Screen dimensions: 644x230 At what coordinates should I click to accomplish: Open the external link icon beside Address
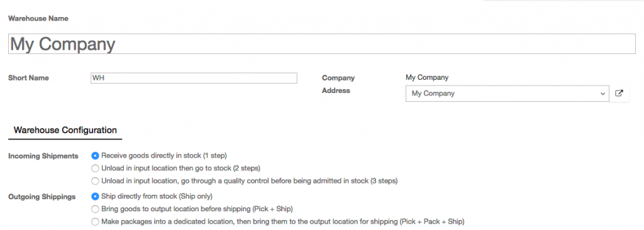(x=619, y=93)
